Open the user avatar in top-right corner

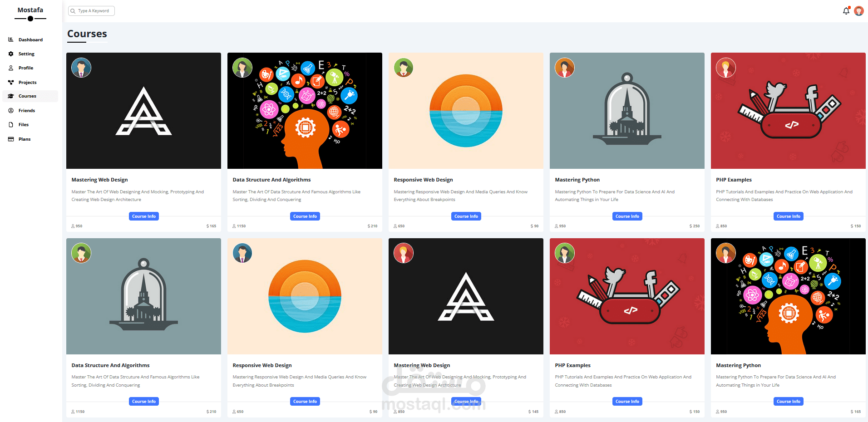[858, 11]
